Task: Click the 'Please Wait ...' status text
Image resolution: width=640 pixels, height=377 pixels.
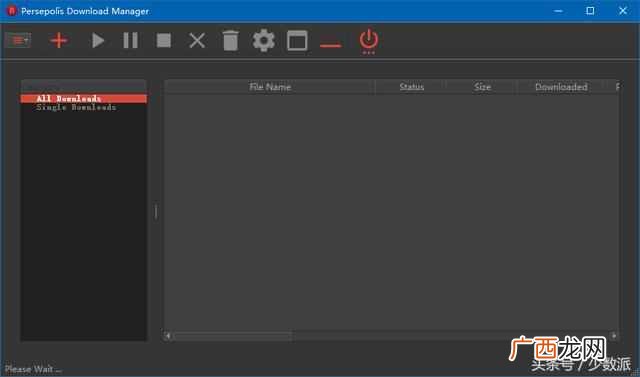Action: click(x=33, y=370)
